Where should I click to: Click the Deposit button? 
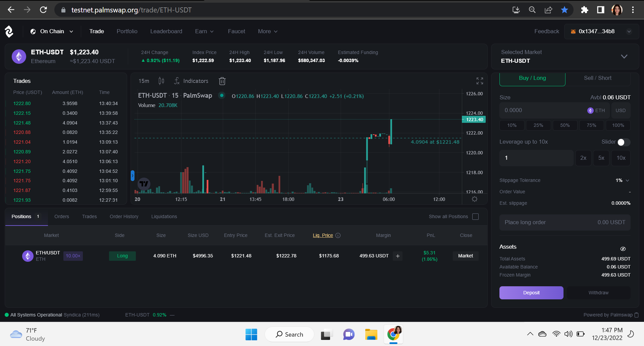click(531, 293)
